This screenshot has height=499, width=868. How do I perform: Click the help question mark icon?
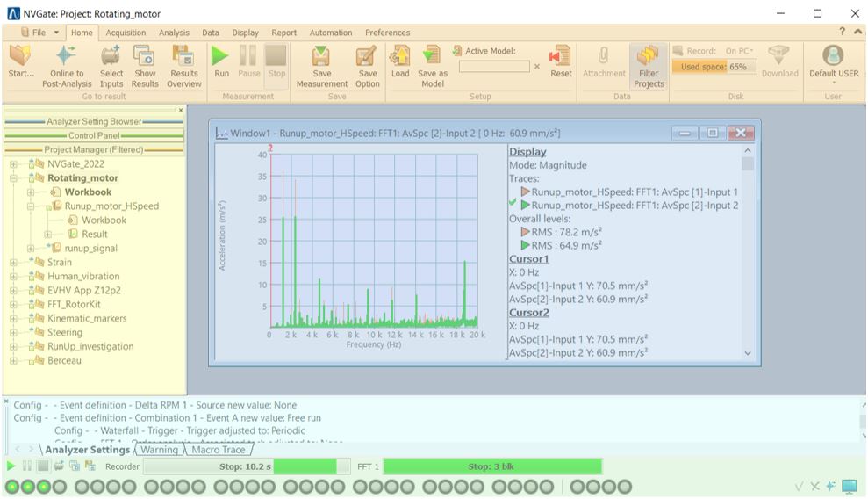click(842, 32)
